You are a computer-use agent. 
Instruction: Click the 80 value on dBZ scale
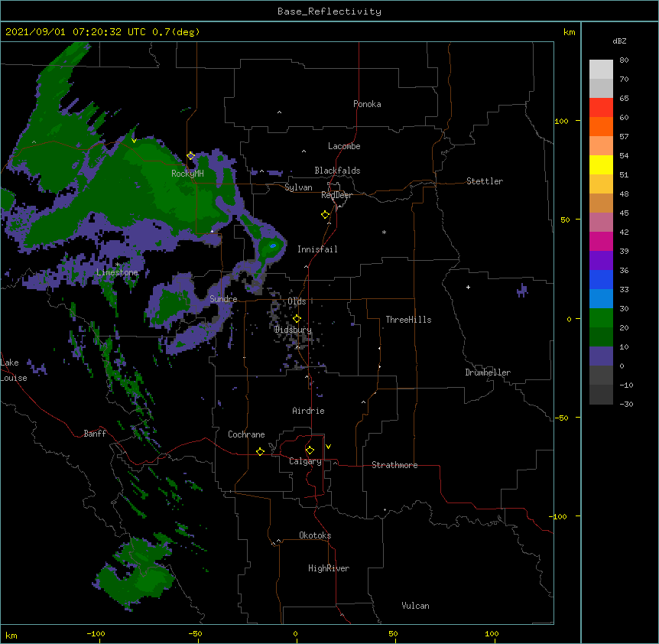(x=624, y=60)
